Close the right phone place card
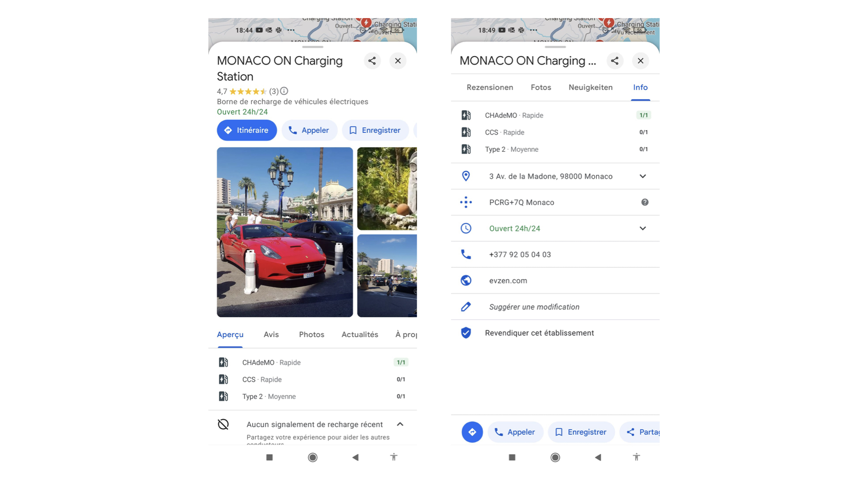The image size is (868, 488). [641, 61]
